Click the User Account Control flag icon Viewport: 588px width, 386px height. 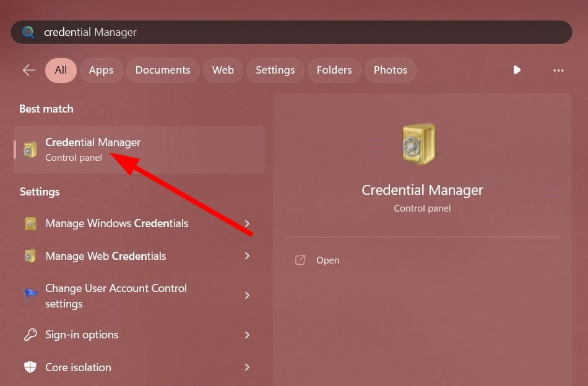(30, 296)
